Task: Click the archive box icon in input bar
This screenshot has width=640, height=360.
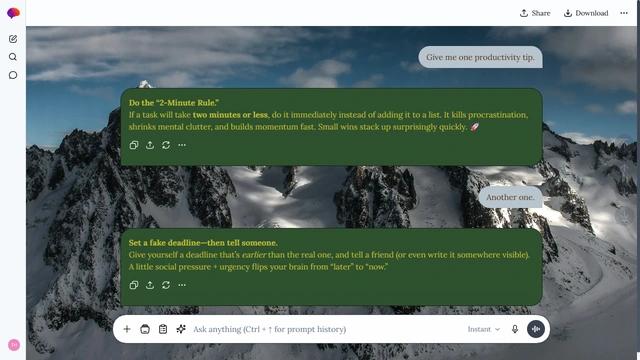Action: point(145,329)
